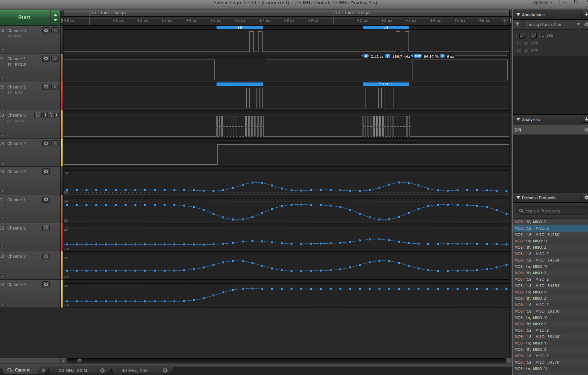Open falling-edge trigger selector on Channel 3
This screenshot has width=588, height=375.
click(x=51, y=115)
